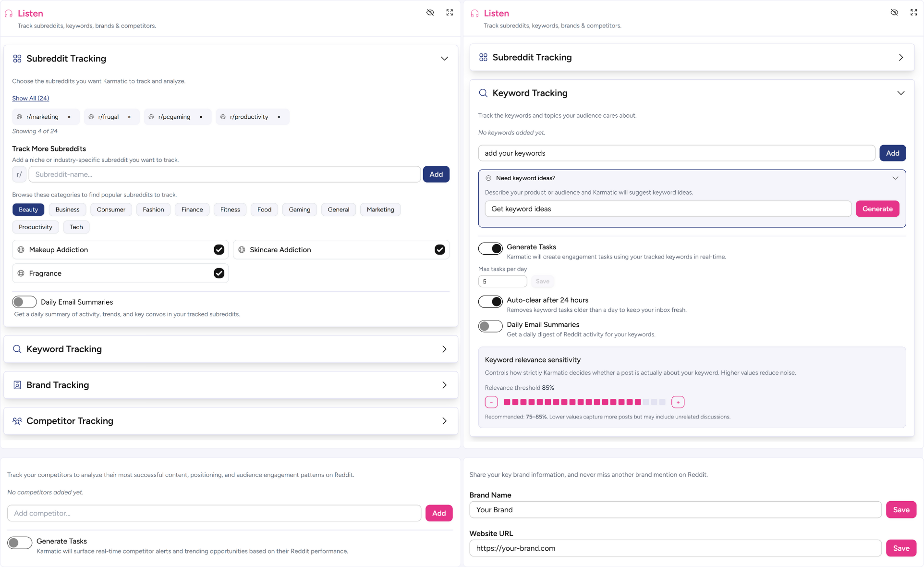
Task: Click the plus icon on relevance threshold
Action: pyautogui.click(x=678, y=402)
